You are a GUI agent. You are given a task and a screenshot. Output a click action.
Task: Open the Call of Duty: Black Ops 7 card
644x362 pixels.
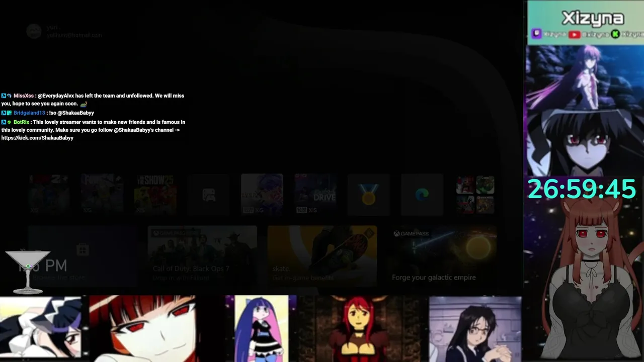(x=202, y=256)
